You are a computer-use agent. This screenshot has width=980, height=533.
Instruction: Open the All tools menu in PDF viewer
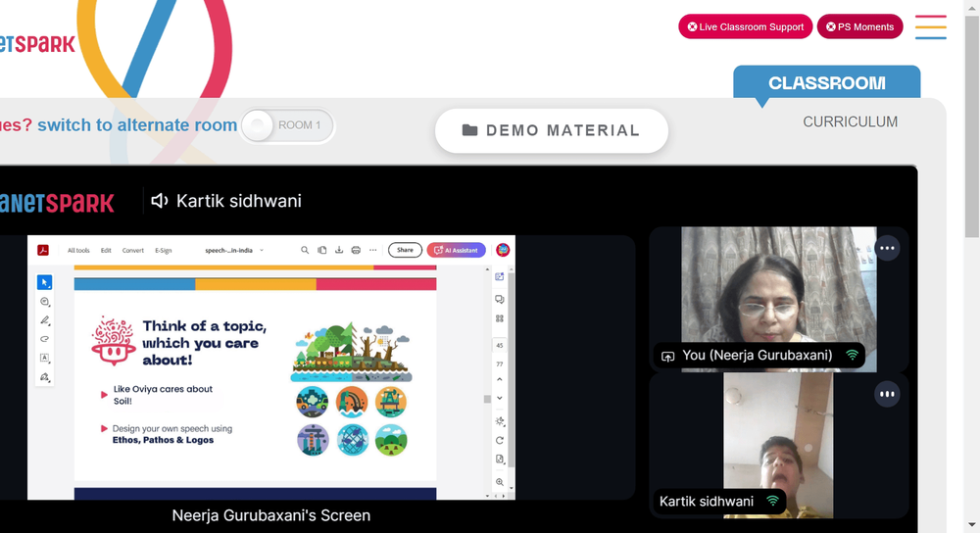coord(78,250)
